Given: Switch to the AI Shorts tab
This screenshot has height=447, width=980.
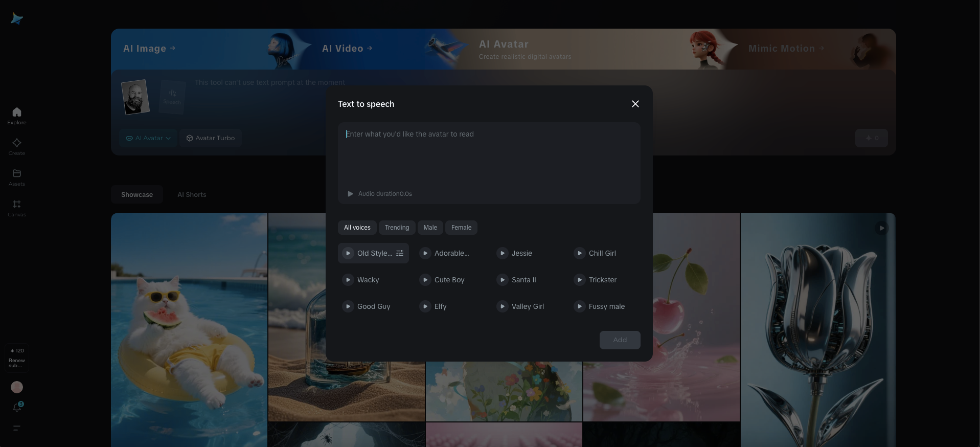Looking at the screenshot, I should [x=192, y=195].
